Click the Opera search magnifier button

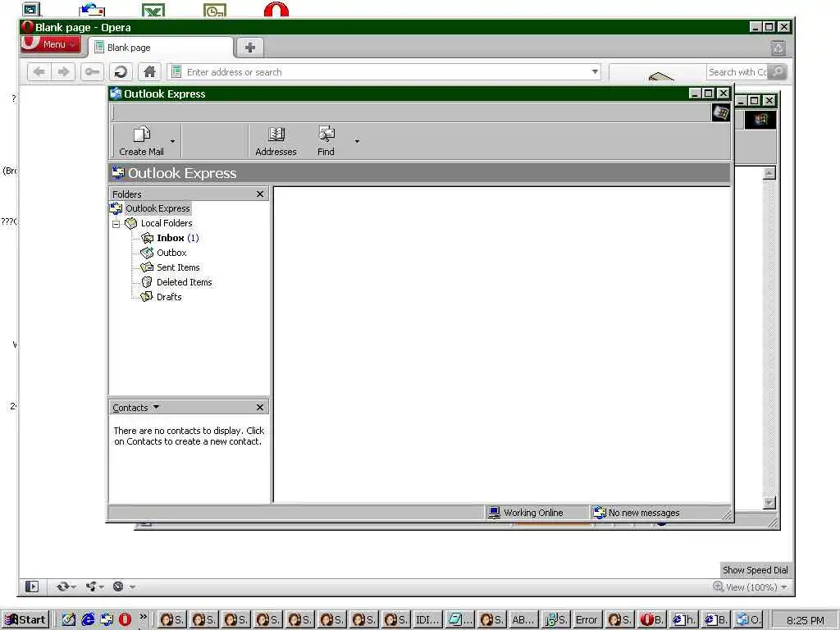coord(778,72)
